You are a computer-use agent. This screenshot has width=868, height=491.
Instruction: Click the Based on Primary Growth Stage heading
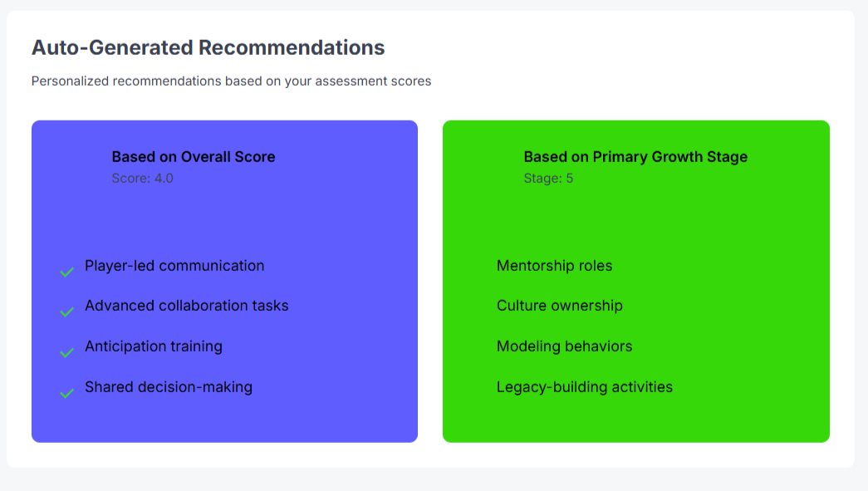(635, 156)
